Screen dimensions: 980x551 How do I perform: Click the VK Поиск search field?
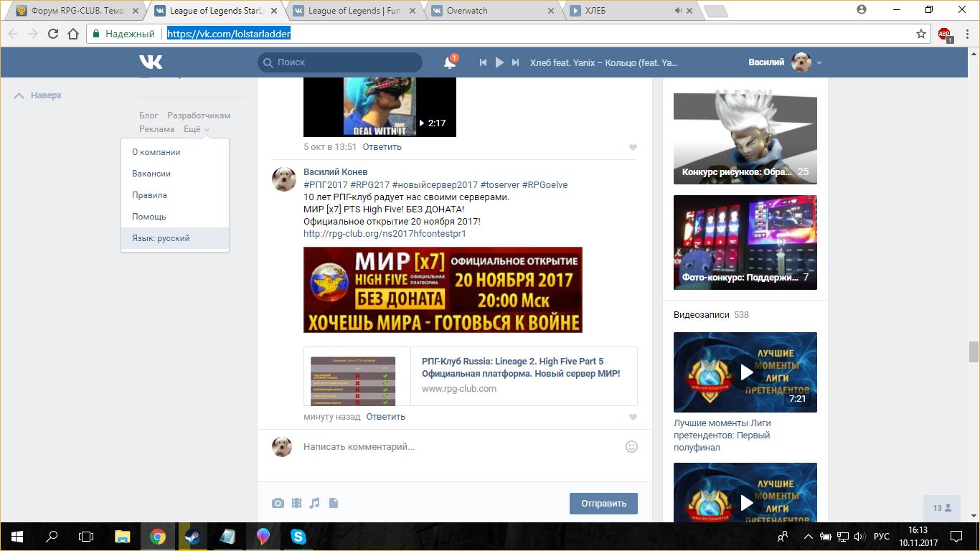pyautogui.click(x=340, y=62)
